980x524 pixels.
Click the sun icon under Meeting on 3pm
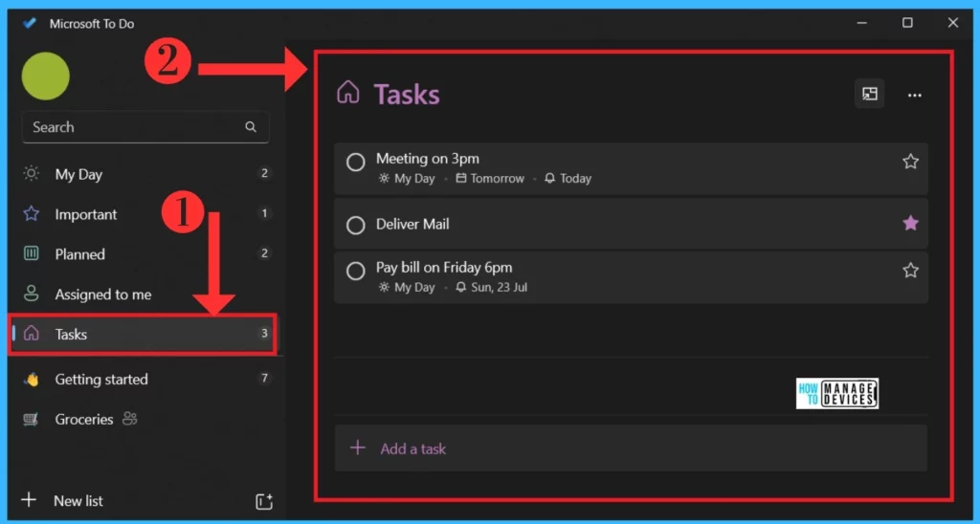point(384,179)
